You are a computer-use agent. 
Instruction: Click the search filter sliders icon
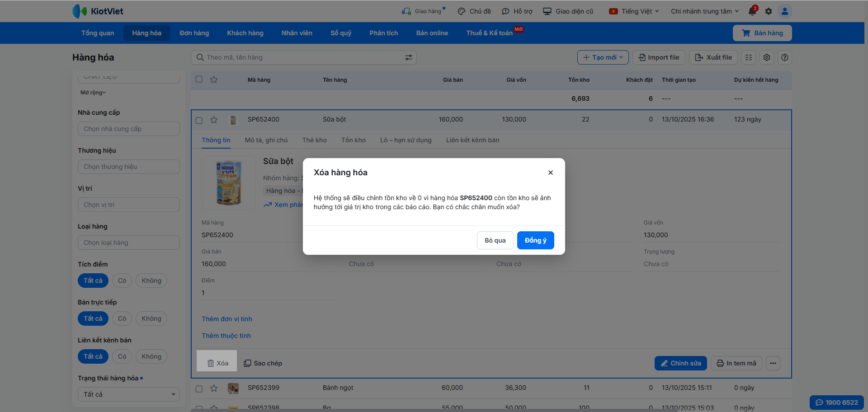pos(409,57)
